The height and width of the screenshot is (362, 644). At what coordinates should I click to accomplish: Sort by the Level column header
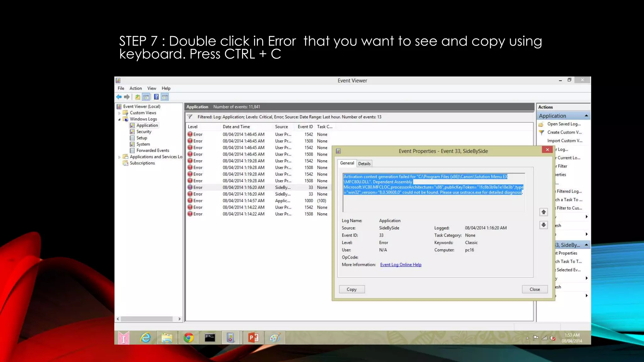[203, 127]
